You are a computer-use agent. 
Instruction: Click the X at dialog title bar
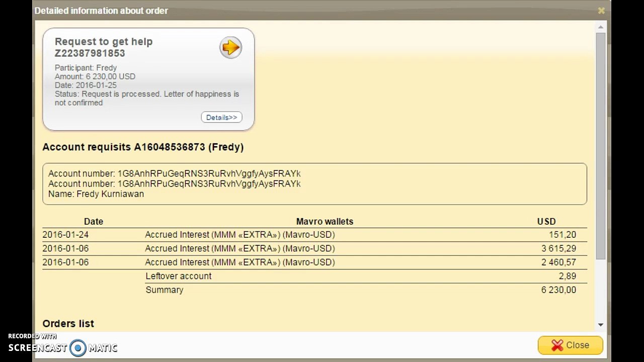(601, 11)
